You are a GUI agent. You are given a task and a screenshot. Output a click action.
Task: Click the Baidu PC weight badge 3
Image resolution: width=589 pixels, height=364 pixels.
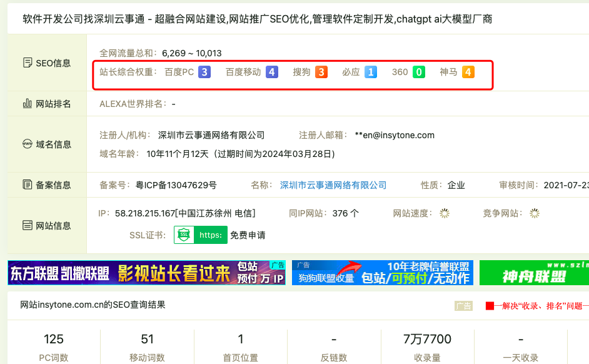pyautogui.click(x=204, y=72)
